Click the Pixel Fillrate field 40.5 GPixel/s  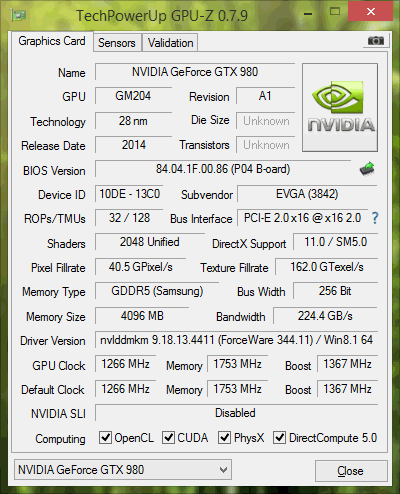(140, 267)
